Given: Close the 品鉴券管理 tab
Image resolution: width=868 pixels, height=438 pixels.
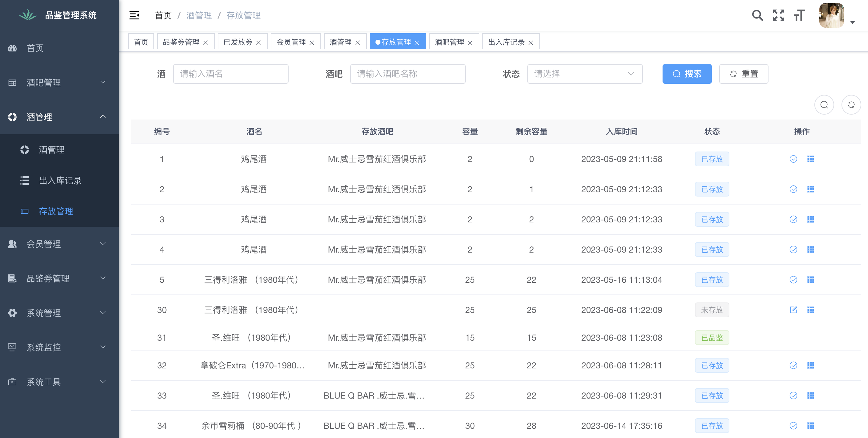Looking at the screenshot, I should (x=205, y=43).
